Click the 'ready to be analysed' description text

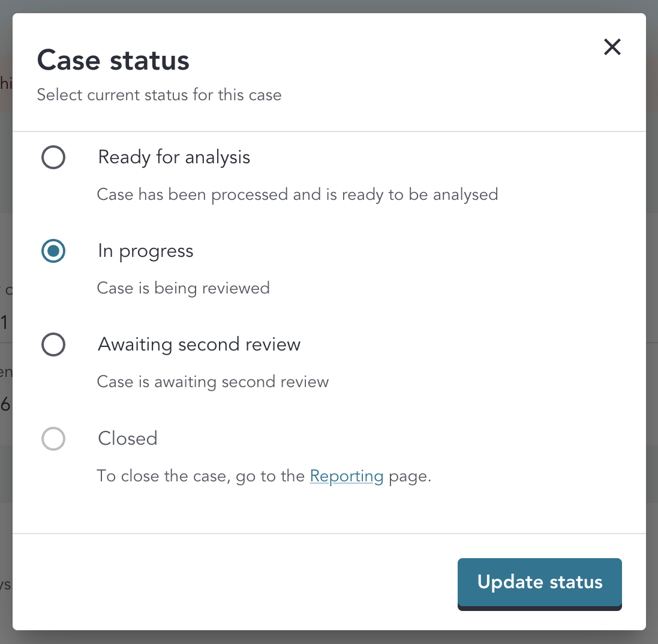pyautogui.click(x=297, y=194)
